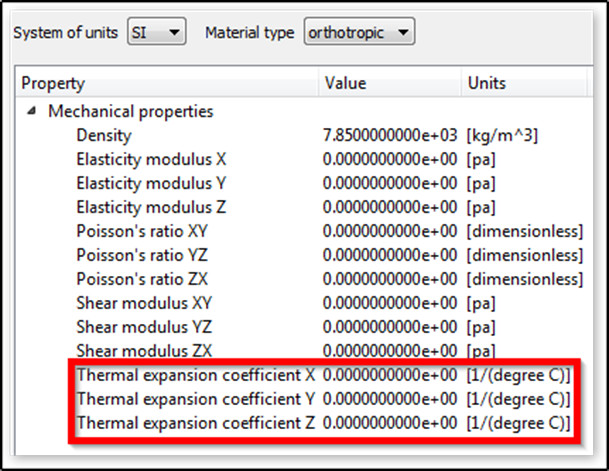Image resolution: width=609 pixels, height=471 pixels.
Task: Select Thermal expansion coefficient Y row
Action: pos(196,400)
